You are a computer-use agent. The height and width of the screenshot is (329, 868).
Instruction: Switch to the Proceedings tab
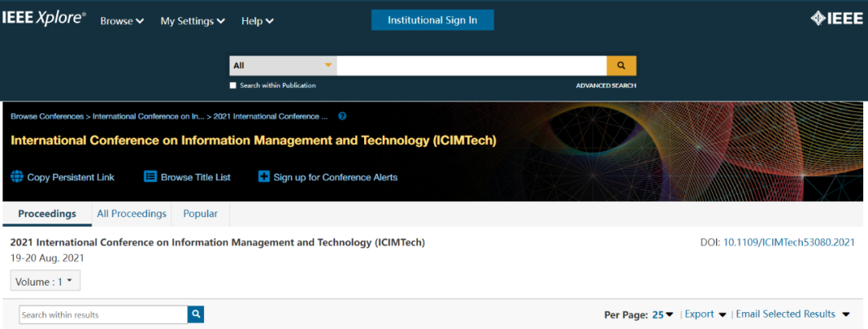point(47,214)
